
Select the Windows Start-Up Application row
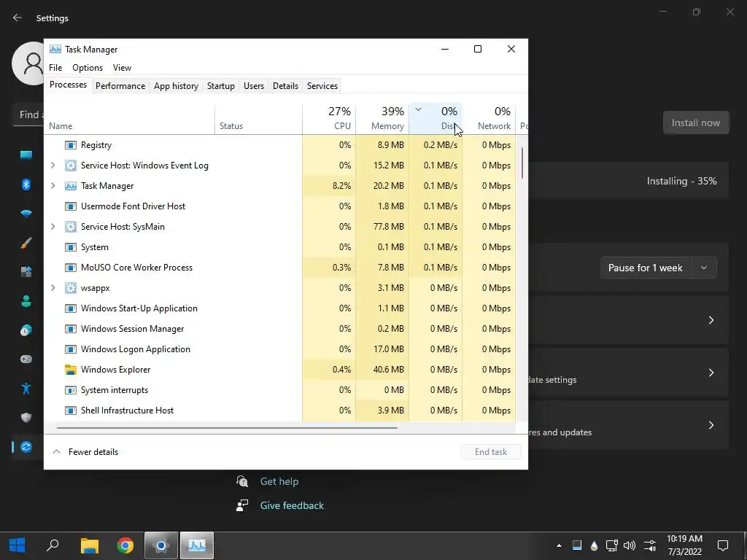(279, 308)
